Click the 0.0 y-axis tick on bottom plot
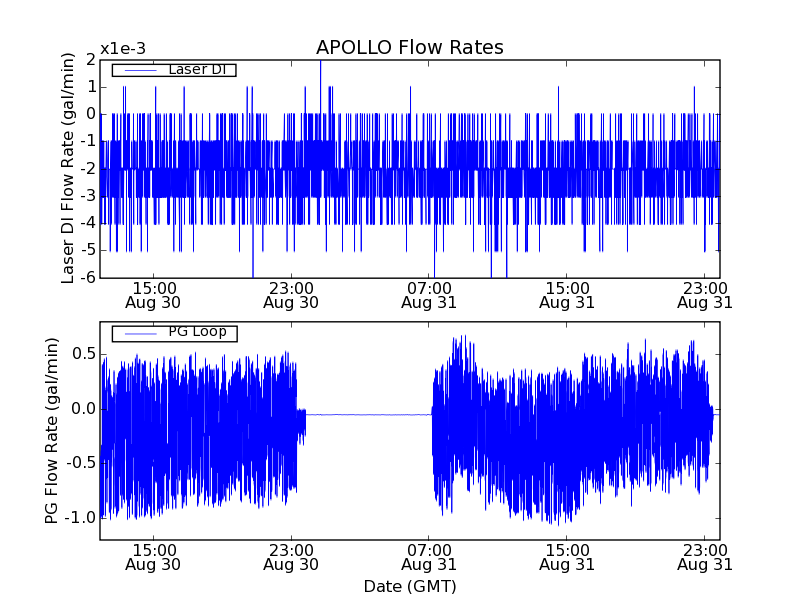Screen dimensions: 800x600 (82, 409)
